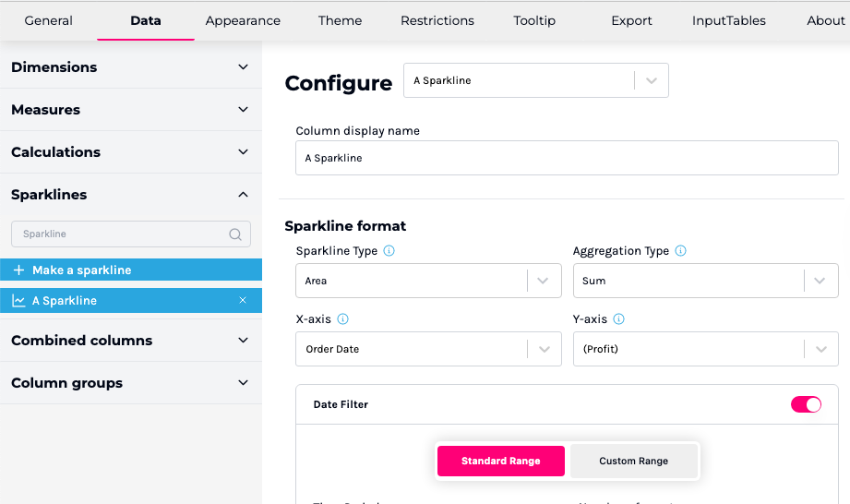Click the search icon in Sparkline field
This screenshot has width=850, height=504.
click(x=235, y=234)
